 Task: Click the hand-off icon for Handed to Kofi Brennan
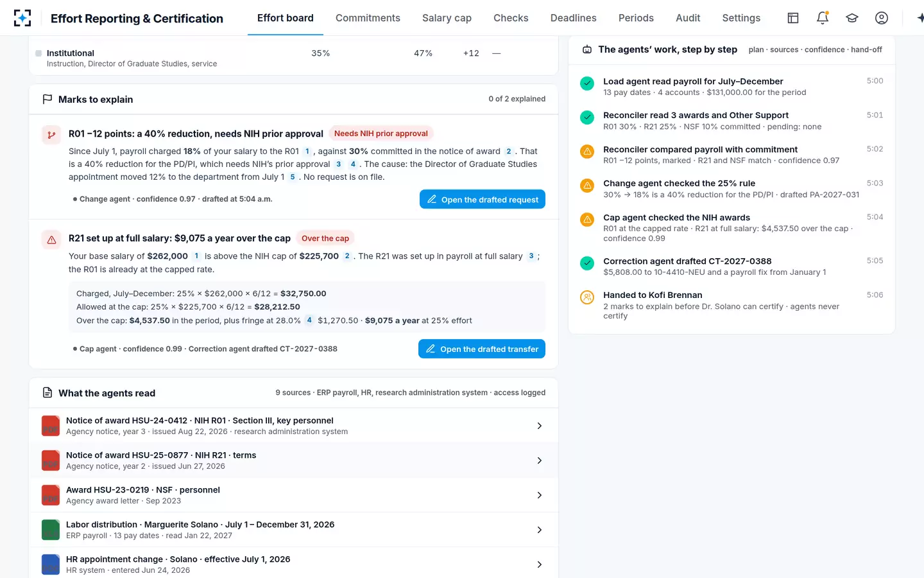pyautogui.click(x=587, y=297)
